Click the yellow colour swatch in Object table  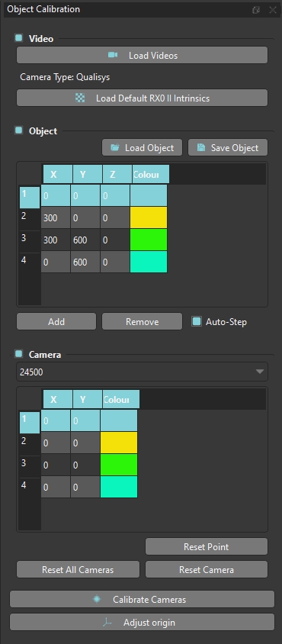(149, 217)
